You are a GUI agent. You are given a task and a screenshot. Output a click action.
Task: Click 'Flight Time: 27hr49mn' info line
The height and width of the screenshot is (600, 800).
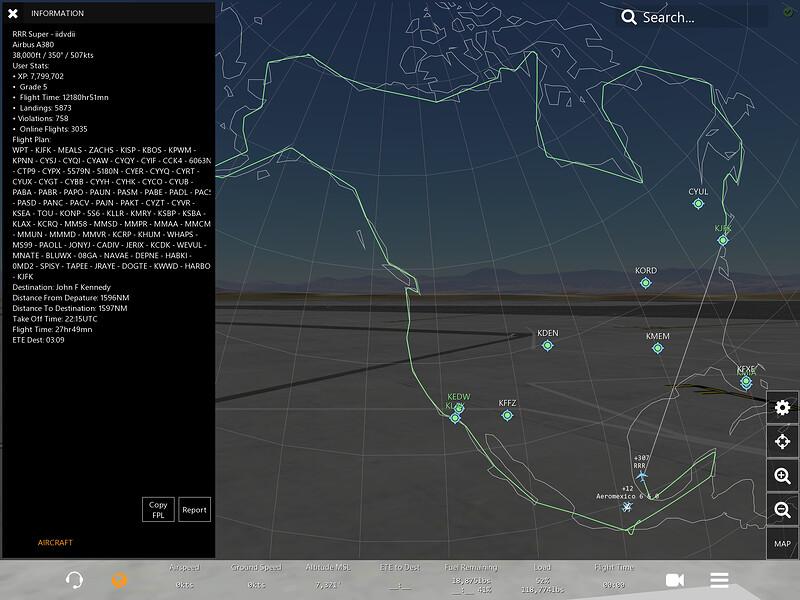point(52,329)
